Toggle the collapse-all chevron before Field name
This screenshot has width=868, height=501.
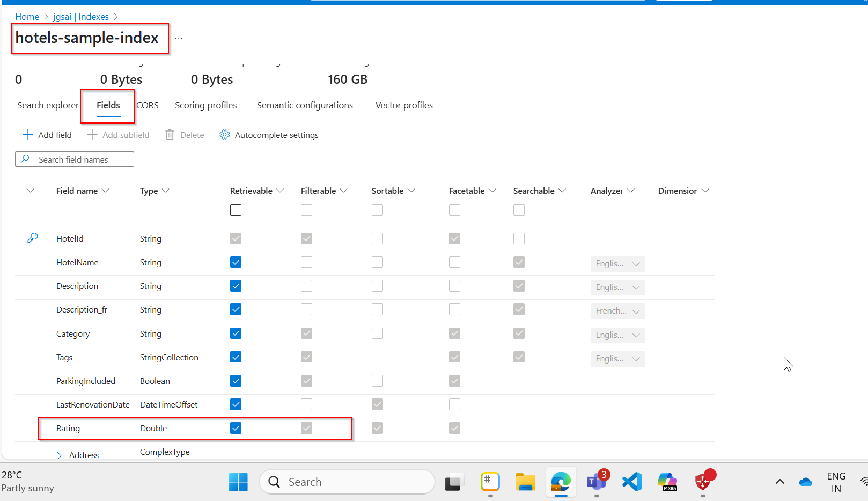[x=31, y=191]
